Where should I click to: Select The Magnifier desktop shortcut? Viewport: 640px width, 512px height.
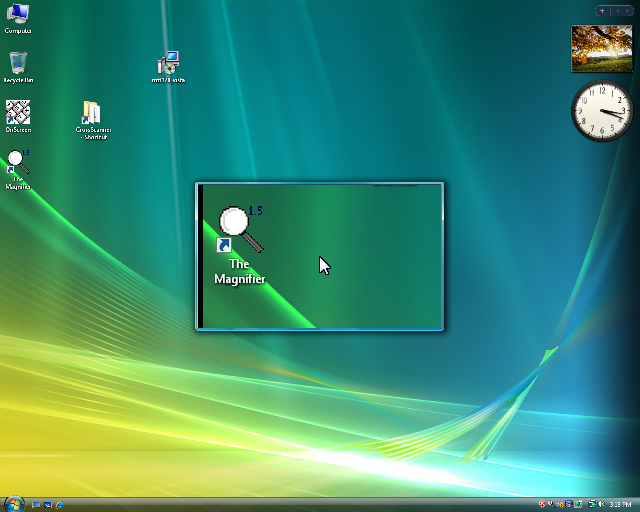coord(17,165)
